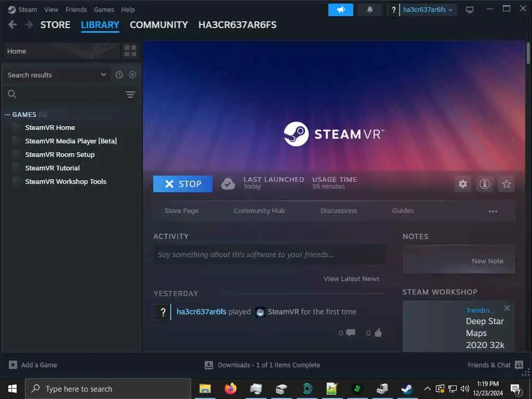Select SteamVR Workshop Tools

(x=65, y=181)
